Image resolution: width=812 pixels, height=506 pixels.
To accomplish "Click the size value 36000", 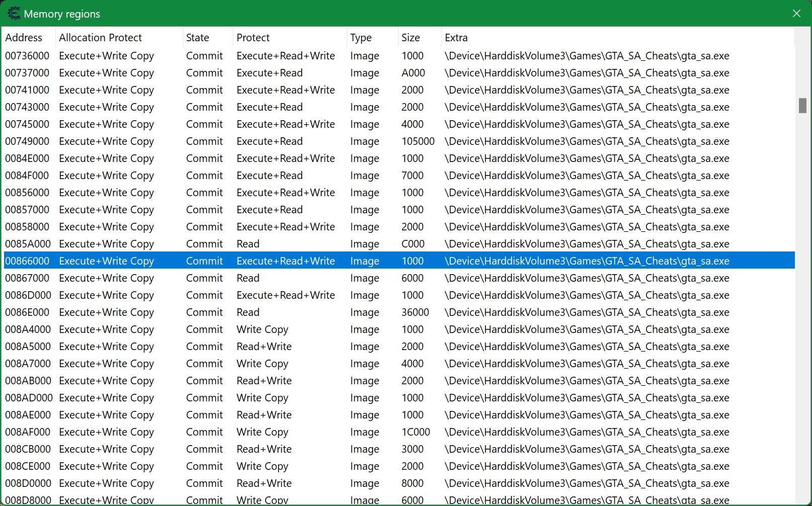I will click(x=415, y=312).
